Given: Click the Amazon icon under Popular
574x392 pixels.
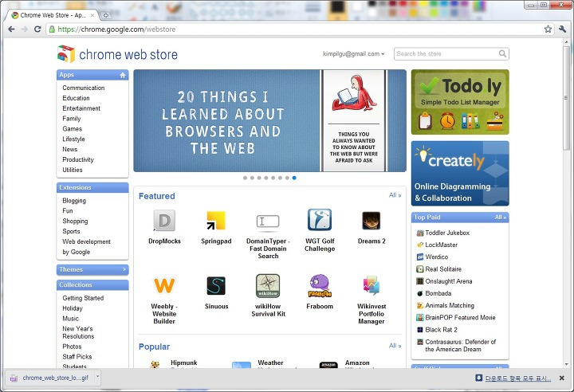Looking at the screenshot, I should tap(328, 365).
